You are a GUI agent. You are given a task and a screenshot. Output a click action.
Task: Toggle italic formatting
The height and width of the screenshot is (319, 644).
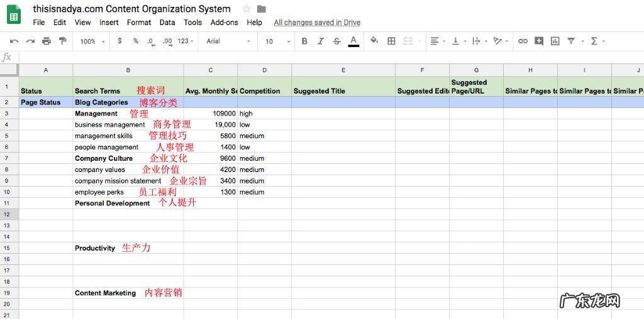pyautogui.click(x=321, y=41)
